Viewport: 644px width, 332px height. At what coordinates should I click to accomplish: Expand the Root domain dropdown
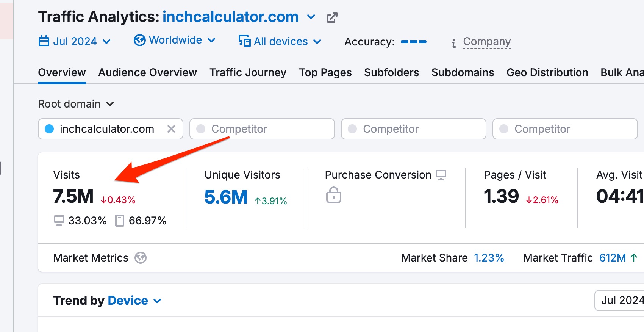click(x=76, y=104)
